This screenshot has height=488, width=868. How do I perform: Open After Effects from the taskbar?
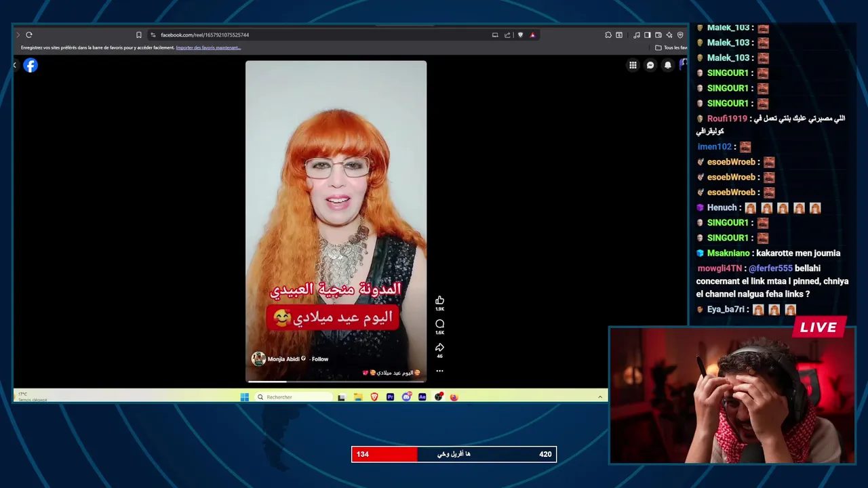[x=422, y=397]
